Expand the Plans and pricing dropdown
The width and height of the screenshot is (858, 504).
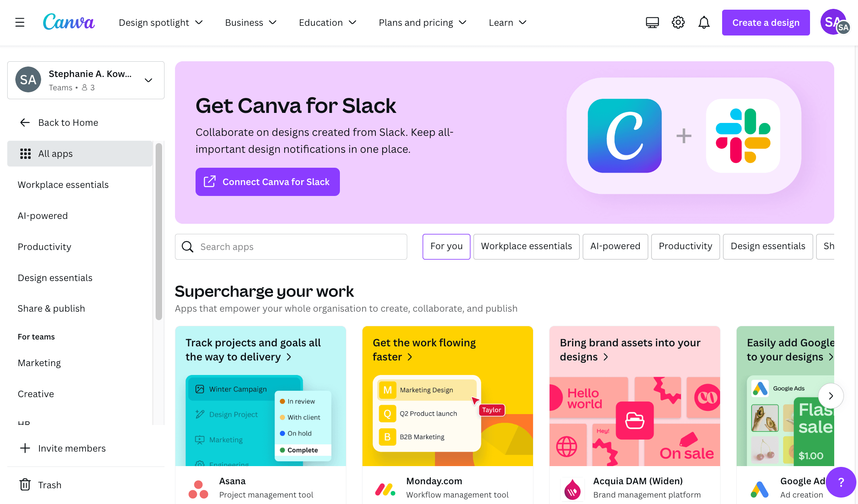[423, 23]
